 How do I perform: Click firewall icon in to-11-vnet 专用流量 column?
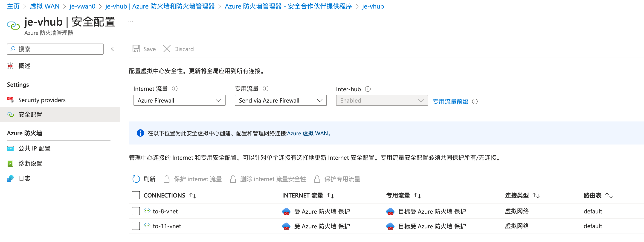pyautogui.click(x=390, y=226)
